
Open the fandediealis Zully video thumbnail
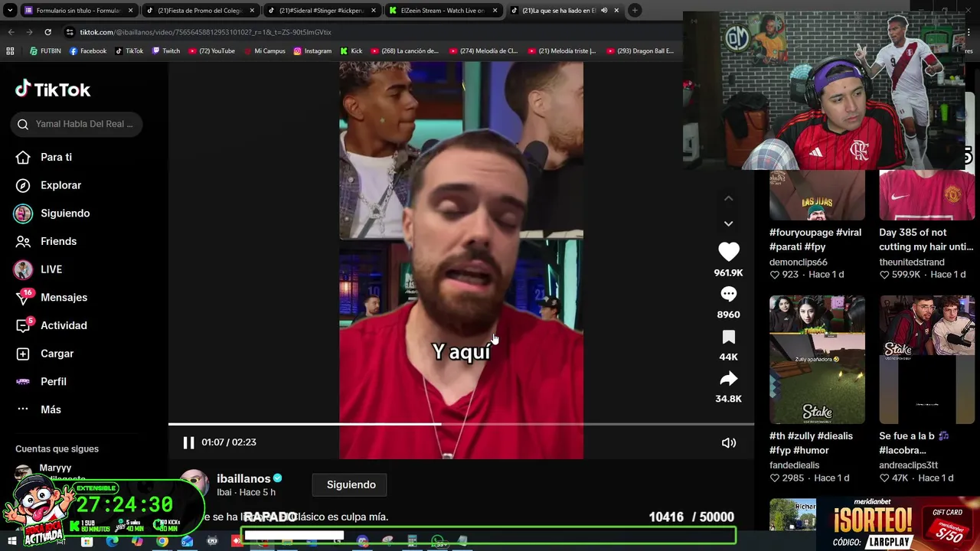point(817,360)
